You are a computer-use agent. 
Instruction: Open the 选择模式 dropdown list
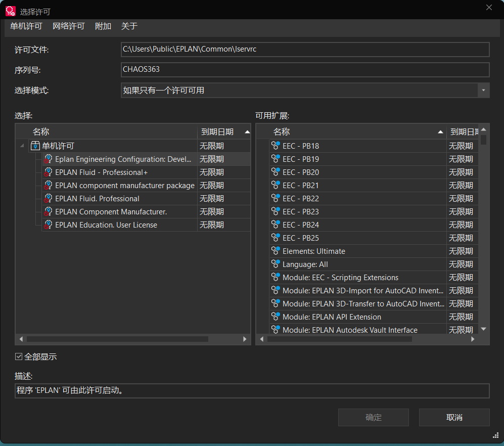click(484, 91)
